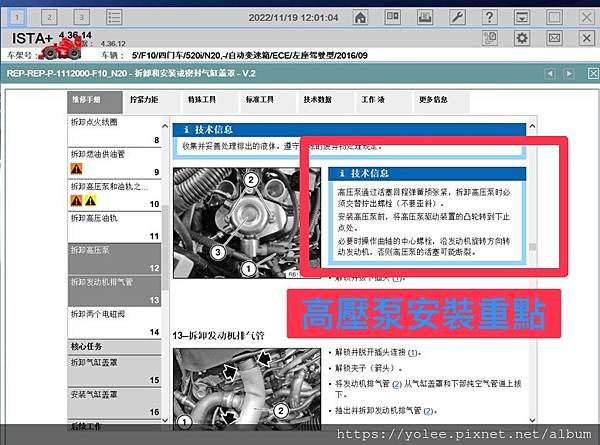Click the number 1 operation button
600x445 pixels.
(x=17, y=17)
